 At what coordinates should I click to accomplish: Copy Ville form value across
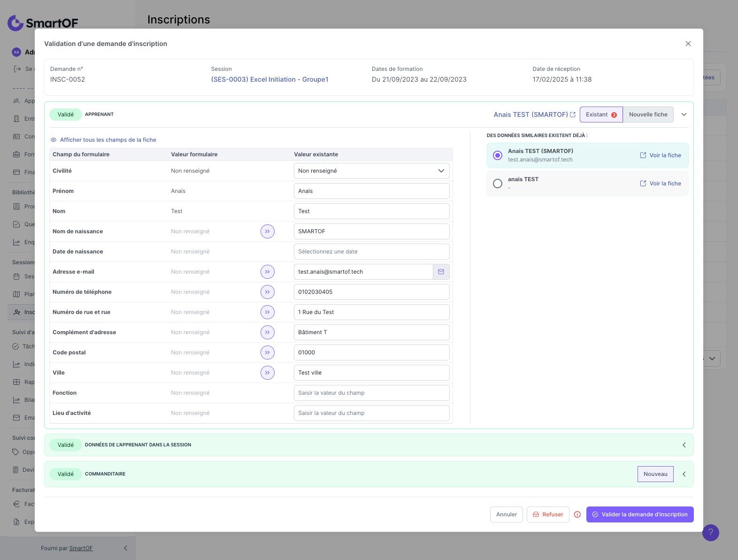point(268,373)
